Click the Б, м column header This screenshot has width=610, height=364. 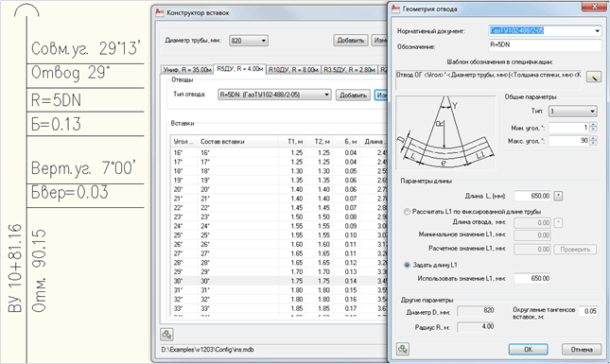coord(346,142)
